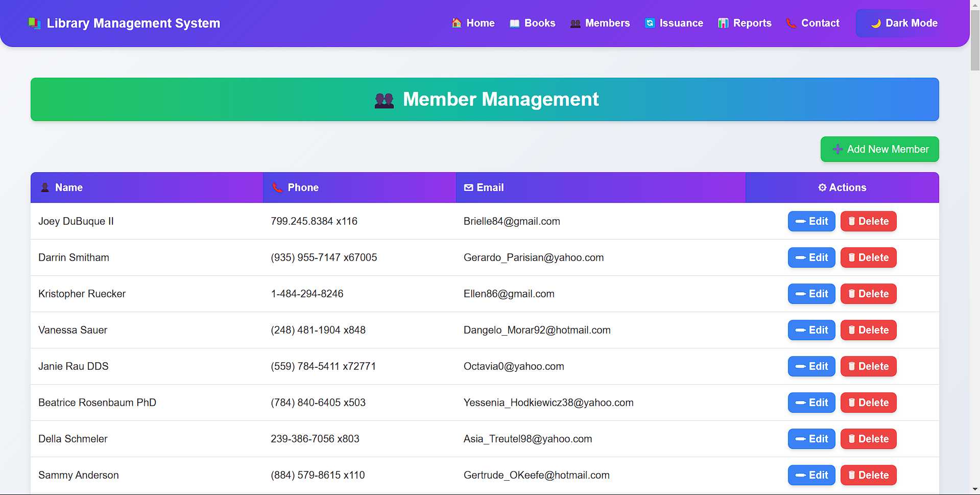The image size is (980, 495).
Task: Click the book icon beside Books
Action: [514, 23]
